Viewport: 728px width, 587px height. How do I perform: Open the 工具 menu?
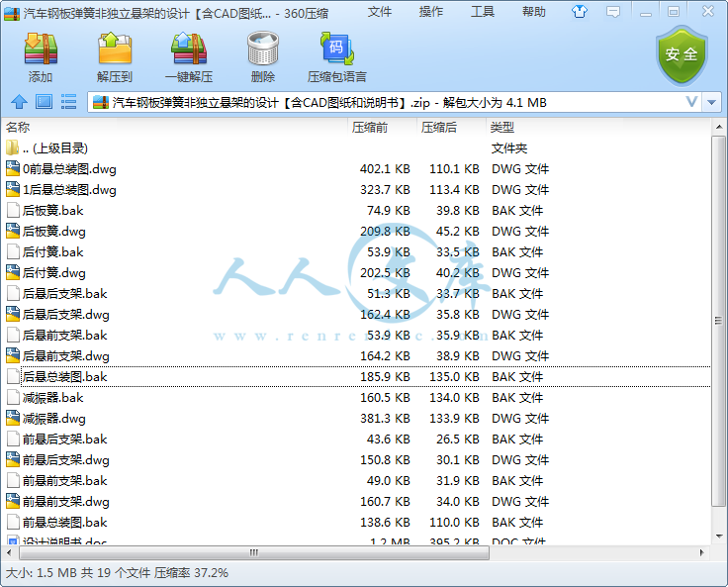click(483, 12)
